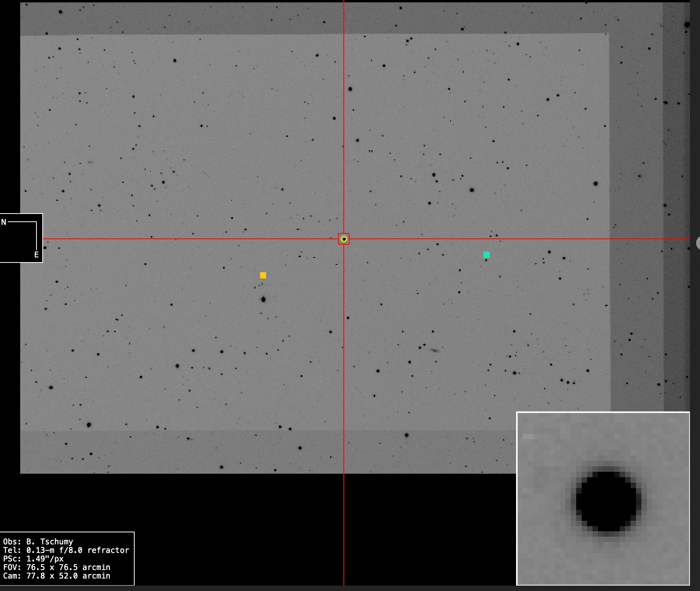Select the bright star below the yellow marker
The height and width of the screenshot is (591, 700).
pos(263,299)
